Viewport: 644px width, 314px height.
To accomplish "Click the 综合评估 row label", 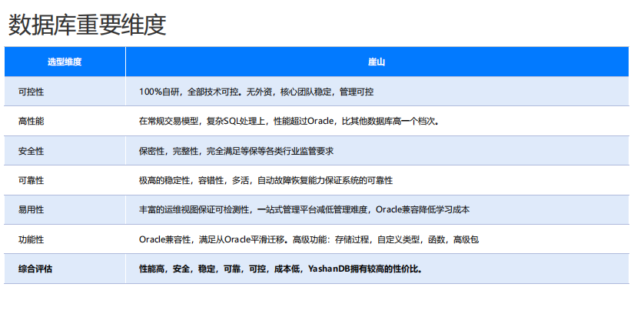I will (35, 269).
